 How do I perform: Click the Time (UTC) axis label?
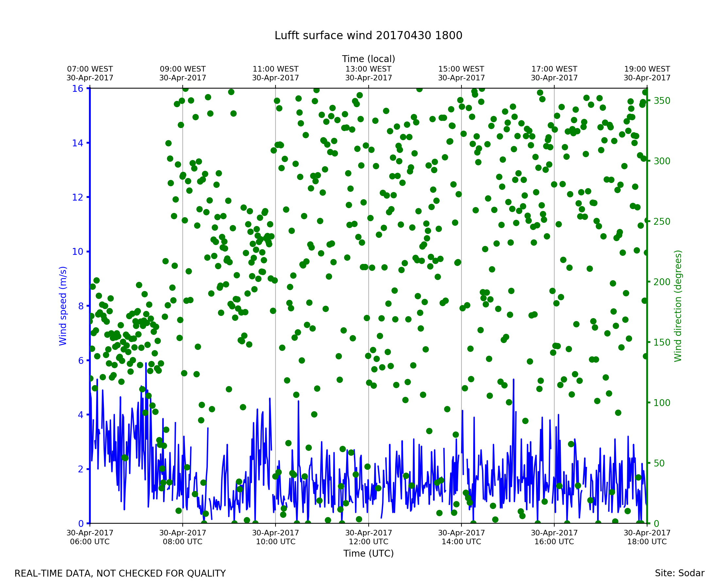coord(368,553)
